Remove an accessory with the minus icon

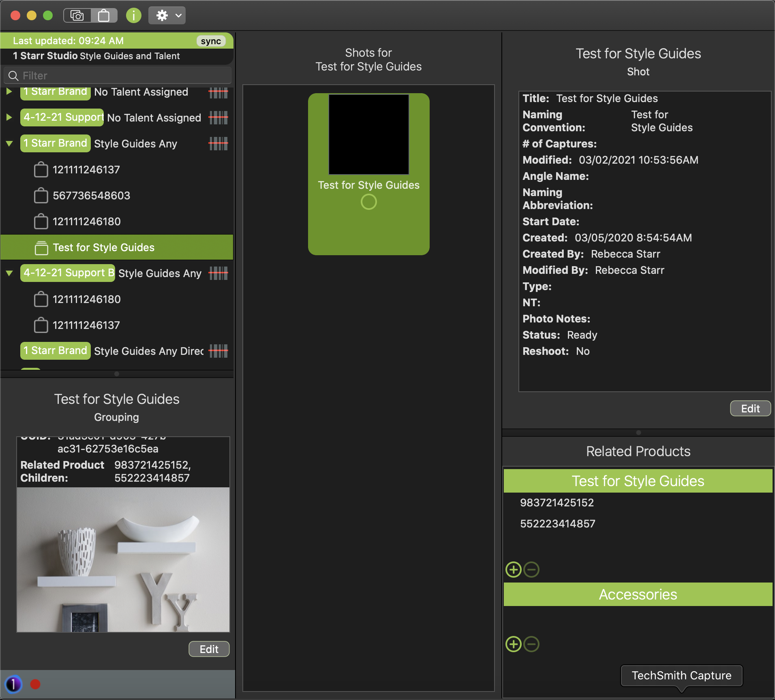click(531, 644)
